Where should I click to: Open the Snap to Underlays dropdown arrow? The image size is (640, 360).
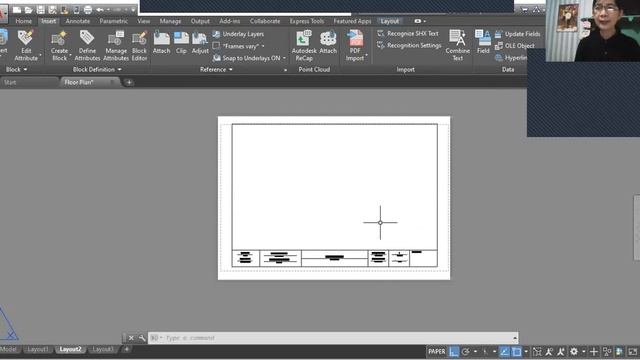284,58
